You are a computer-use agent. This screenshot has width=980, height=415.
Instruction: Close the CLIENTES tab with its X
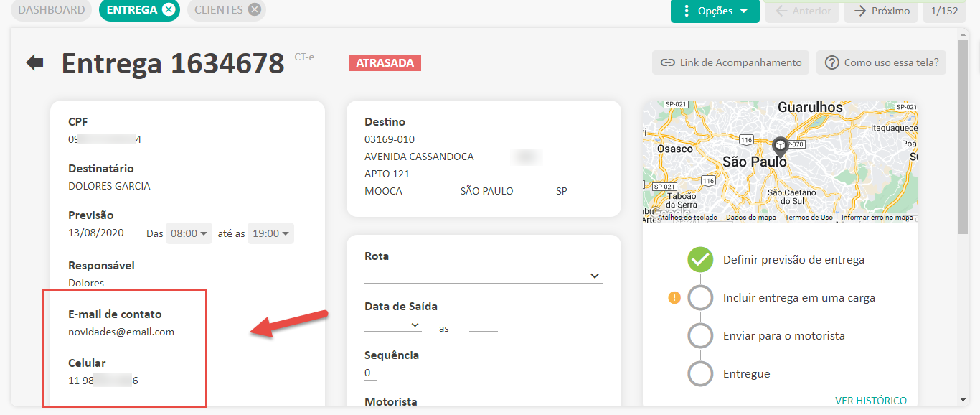(x=254, y=10)
